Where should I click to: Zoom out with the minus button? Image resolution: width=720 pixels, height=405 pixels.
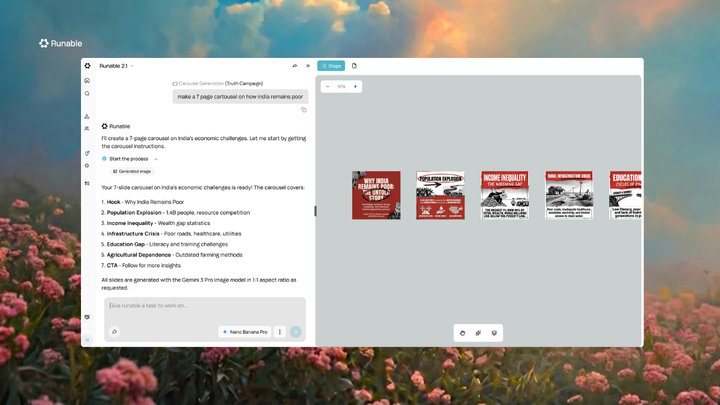pos(328,87)
